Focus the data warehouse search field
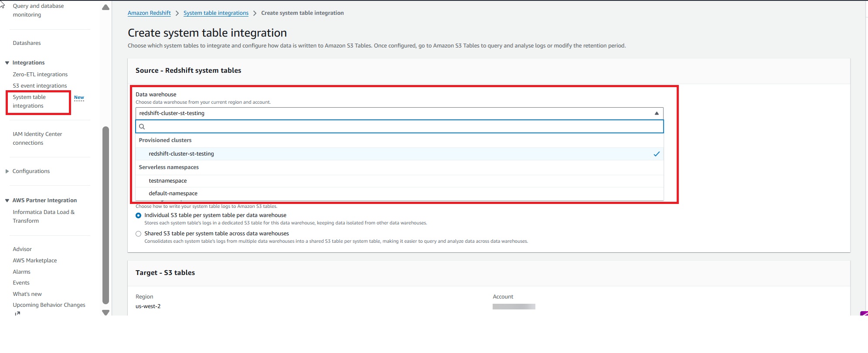The height and width of the screenshot is (353, 868). point(399,127)
